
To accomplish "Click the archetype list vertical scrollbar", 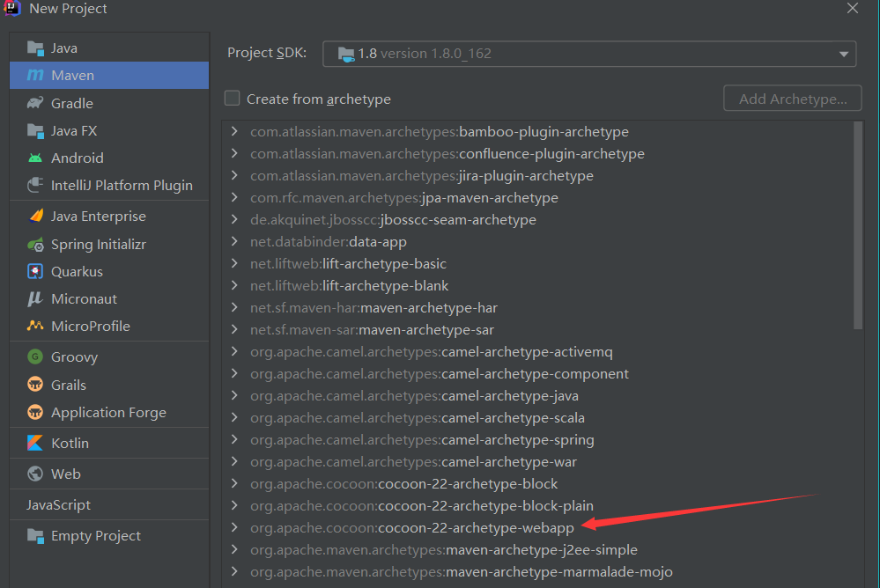I will pos(858,225).
